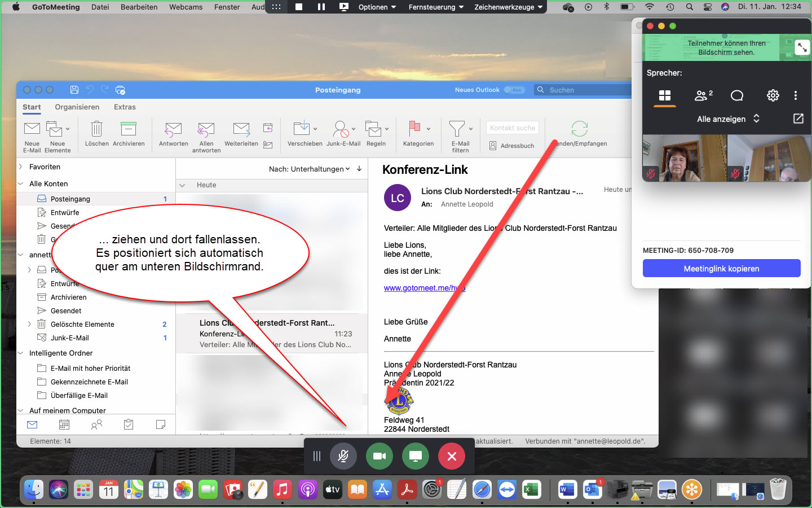Open notes view in Outlook bottom bar

(161, 424)
